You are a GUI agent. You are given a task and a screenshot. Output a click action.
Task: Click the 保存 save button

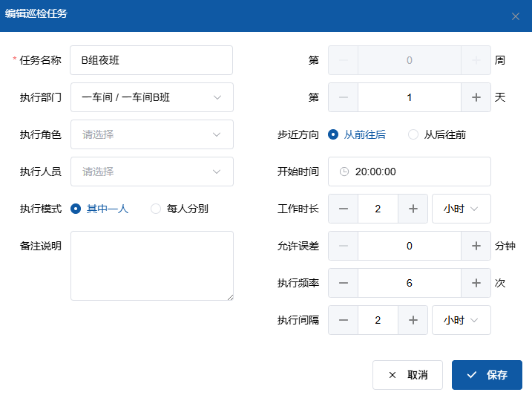tap(487, 375)
